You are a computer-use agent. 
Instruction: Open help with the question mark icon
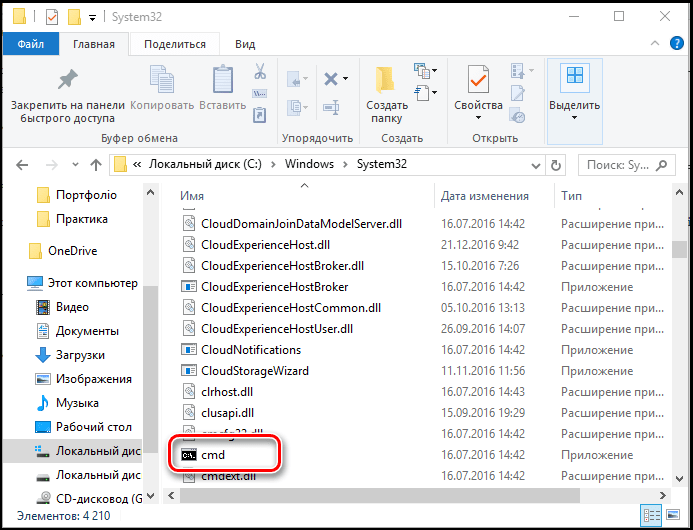point(677,43)
